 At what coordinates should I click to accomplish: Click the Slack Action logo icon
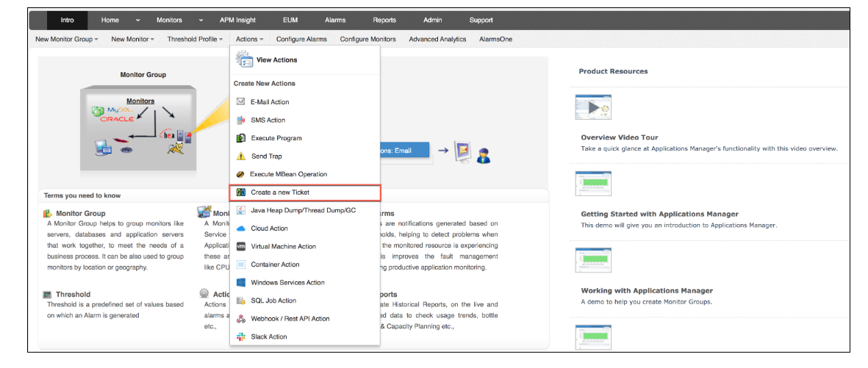pyautogui.click(x=241, y=336)
